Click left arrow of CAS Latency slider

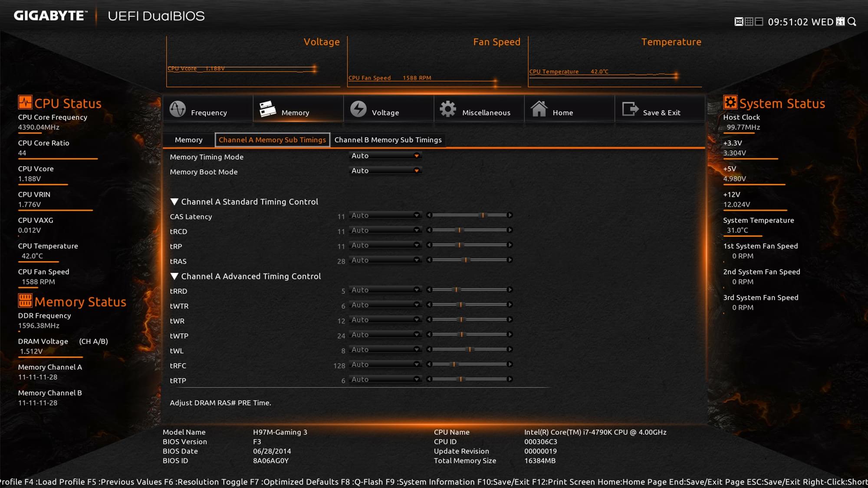[x=429, y=215]
